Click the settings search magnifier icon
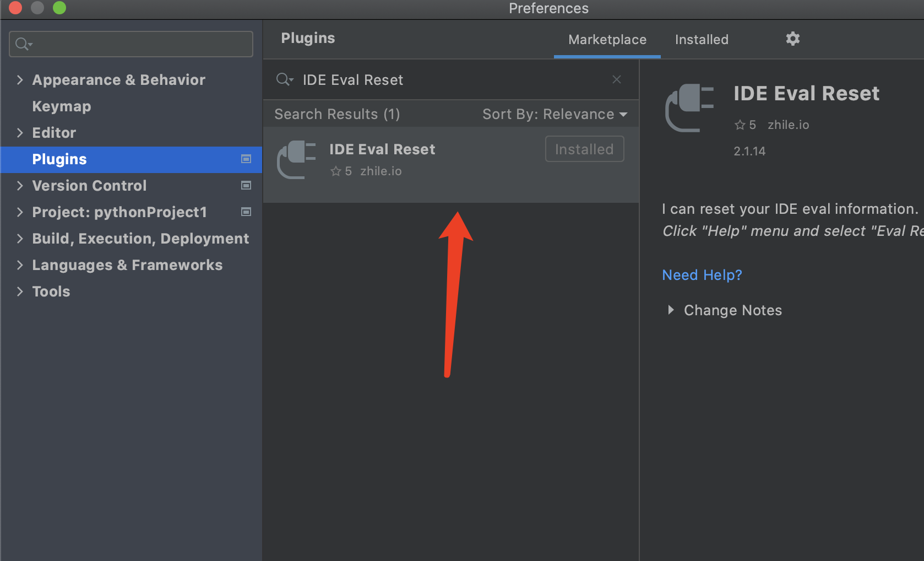The image size is (924, 561). click(x=24, y=44)
